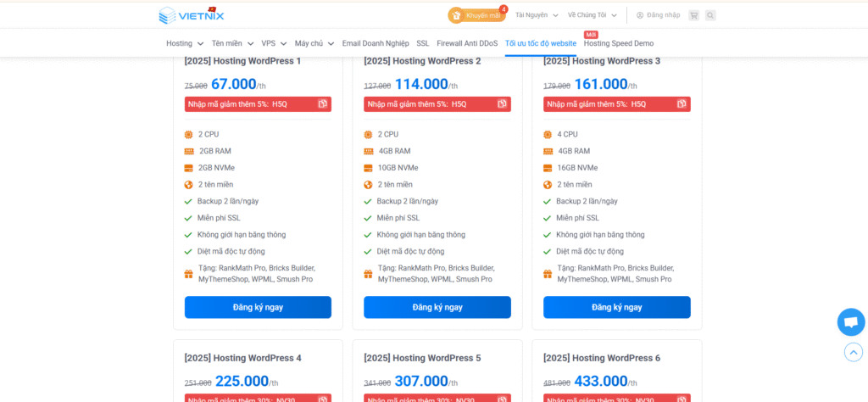Click the search magnifier icon
The height and width of the screenshot is (402, 868).
[x=710, y=15]
